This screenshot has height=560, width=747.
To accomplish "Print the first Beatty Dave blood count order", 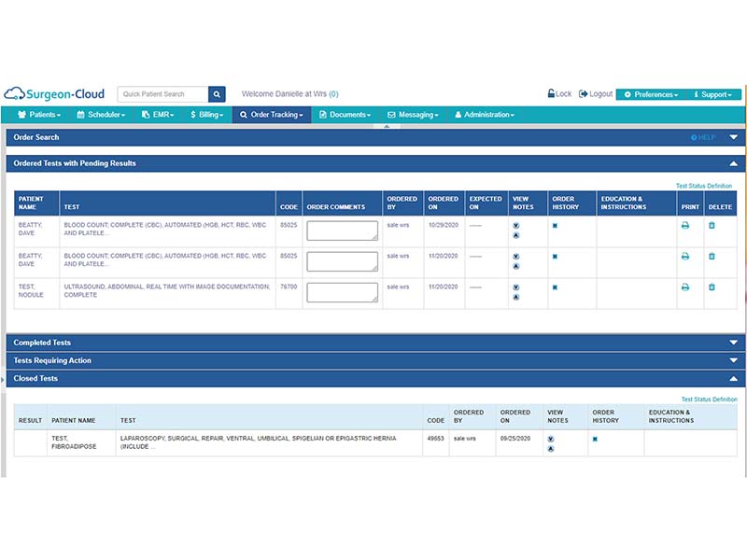I will (685, 225).
